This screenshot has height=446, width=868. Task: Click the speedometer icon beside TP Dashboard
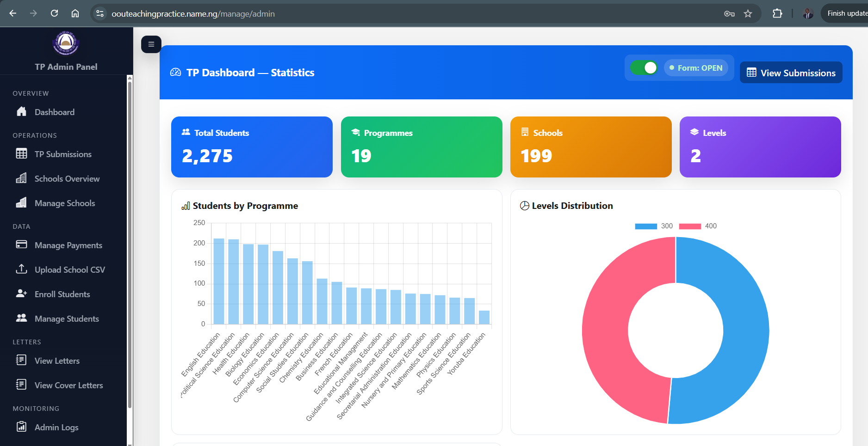(176, 72)
